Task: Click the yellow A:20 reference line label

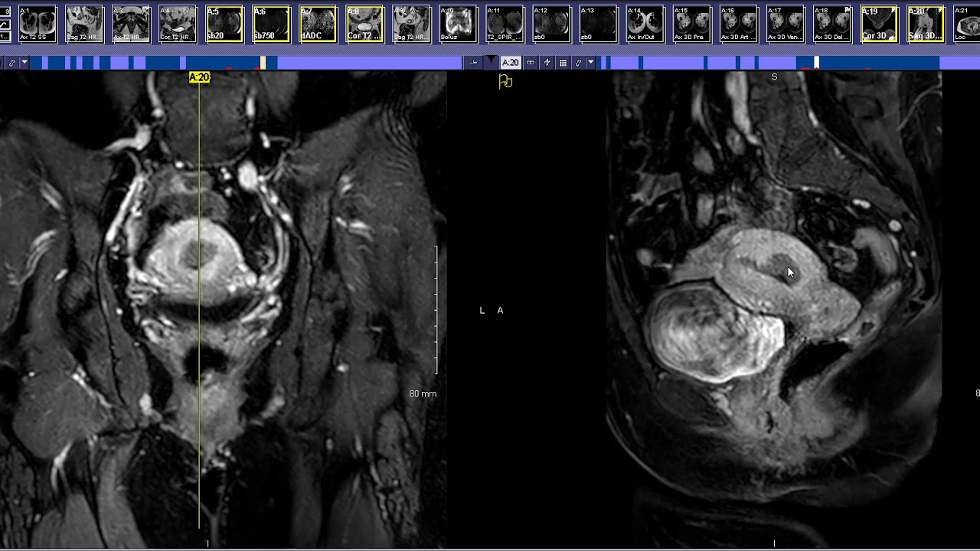Action: tap(199, 77)
